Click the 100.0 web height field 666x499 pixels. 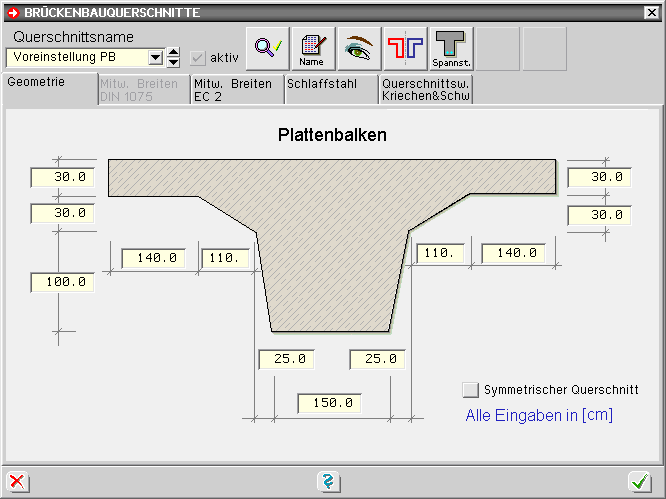pos(62,283)
